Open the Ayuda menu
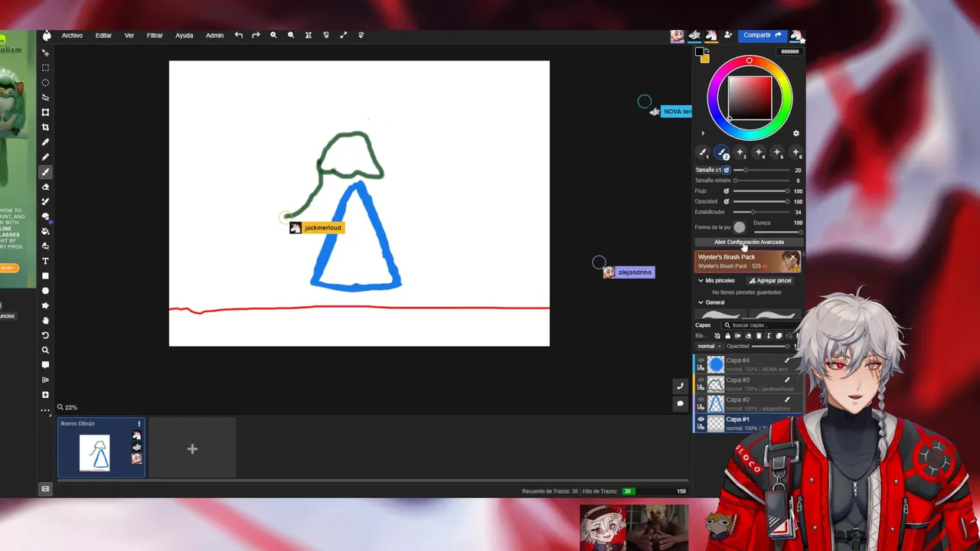980x551 pixels. [x=184, y=35]
